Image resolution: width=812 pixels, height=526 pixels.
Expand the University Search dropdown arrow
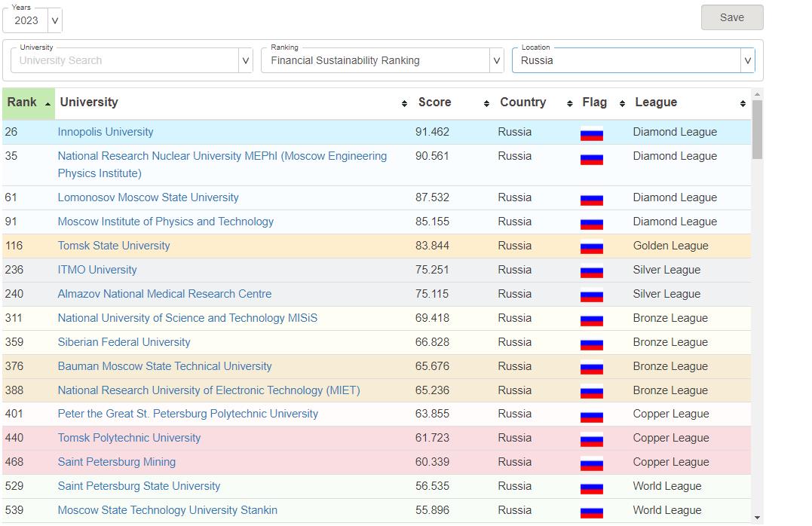[x=245, y=61]
